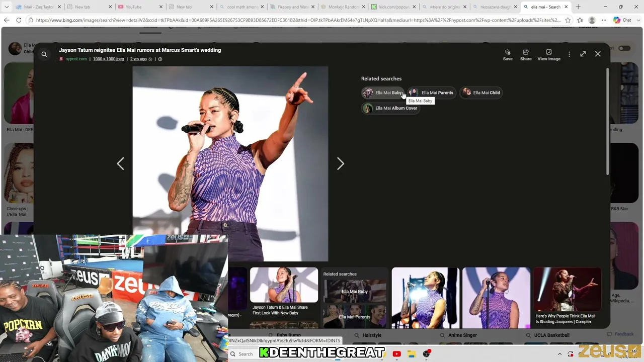Open the Ella Mai Parents related search tile

[x=355, y=317]
